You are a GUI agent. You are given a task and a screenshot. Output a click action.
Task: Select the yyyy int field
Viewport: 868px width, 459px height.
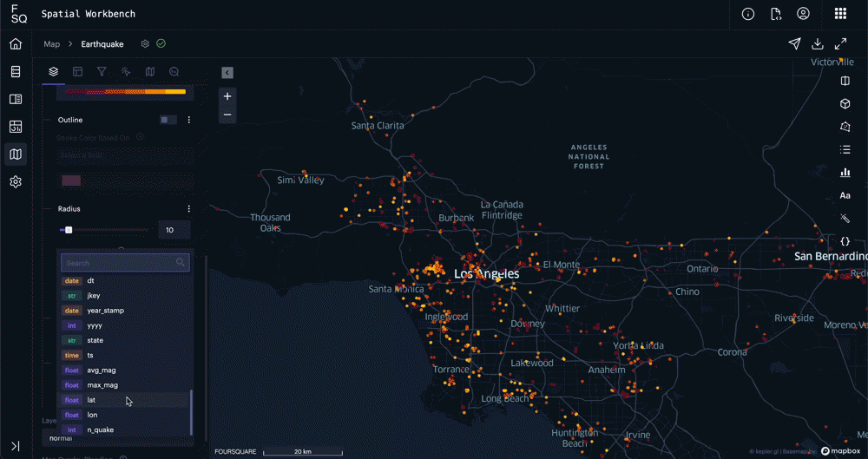coord(126,325)
